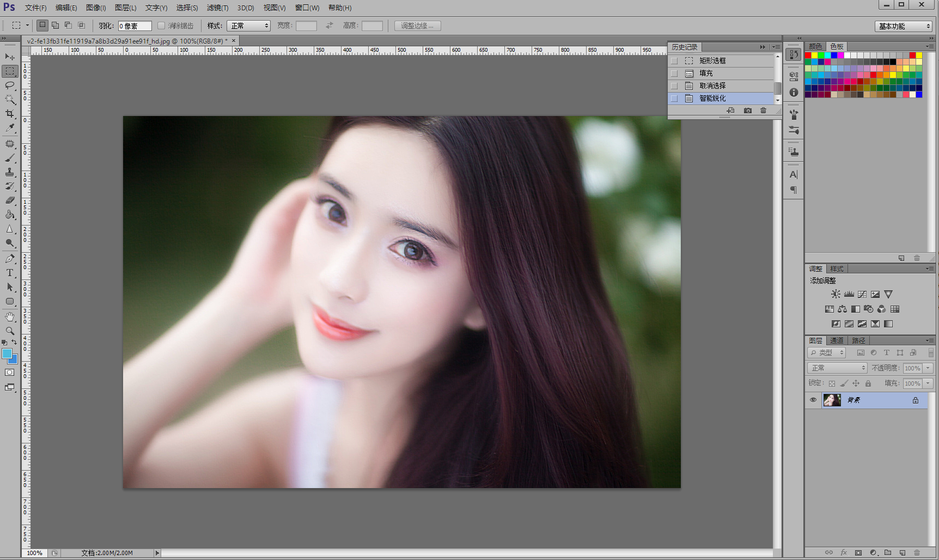The image size is (939, 560).
Task: Choose Subtract from selection mode icon
Action: (68, 25)
